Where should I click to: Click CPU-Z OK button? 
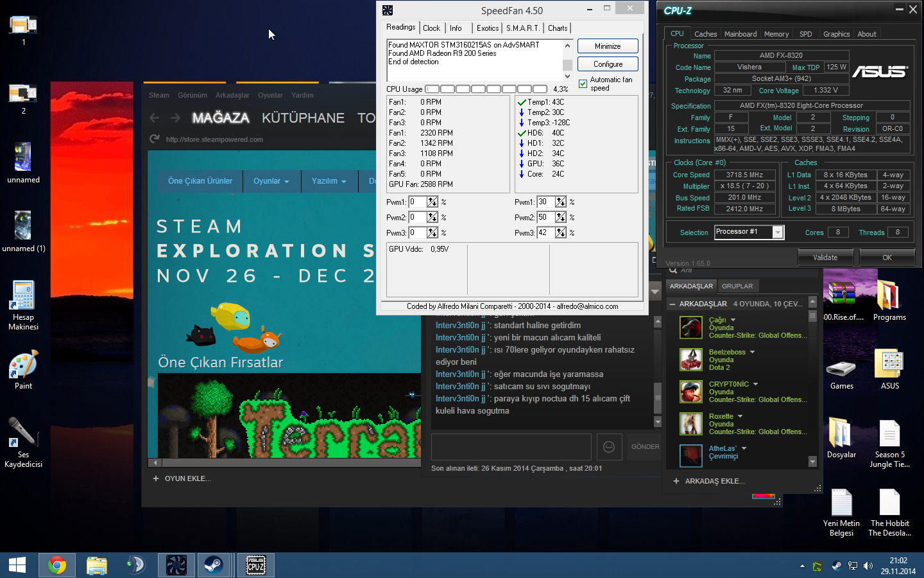887,258
